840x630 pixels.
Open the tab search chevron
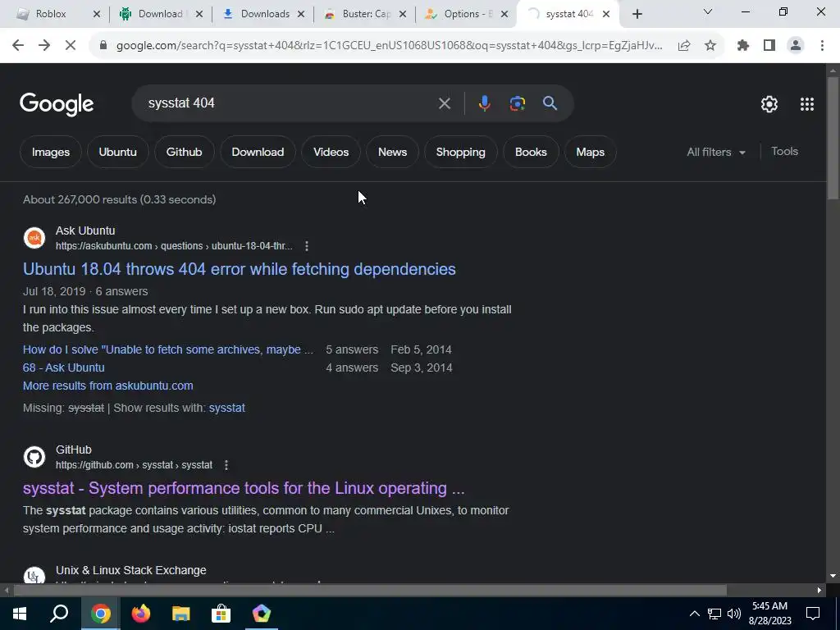pyautogui.click(x=708, y=11)
